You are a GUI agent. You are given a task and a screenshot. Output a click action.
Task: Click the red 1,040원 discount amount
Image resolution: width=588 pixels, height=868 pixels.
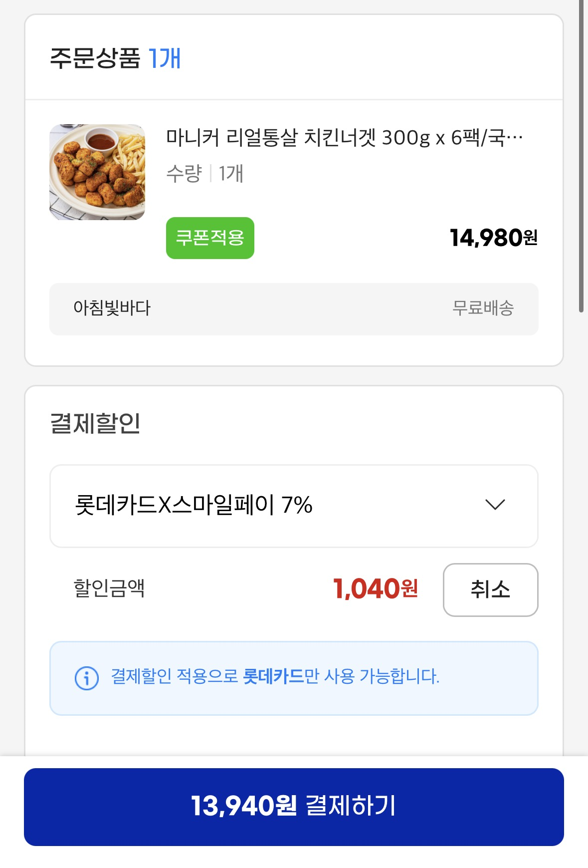pos(375,588)
